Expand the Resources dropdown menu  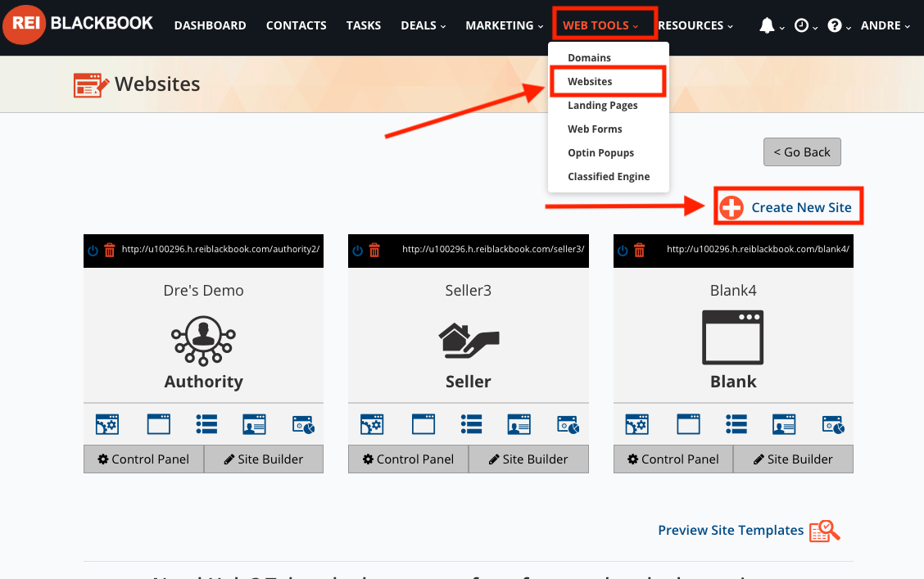point(695,25)
